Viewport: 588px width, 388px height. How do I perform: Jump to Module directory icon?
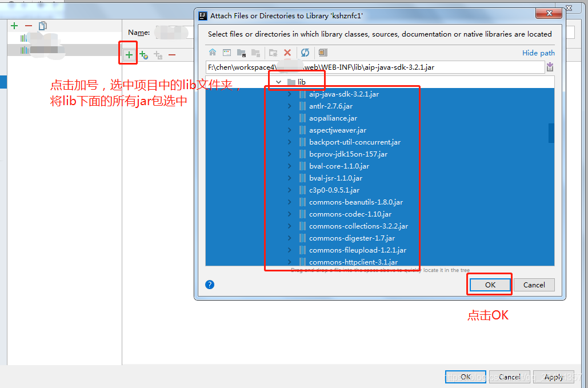click(255, 53)
